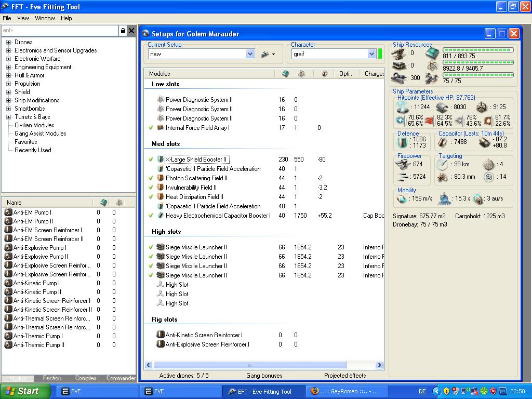This screenshot has height=399, width=532.
Task: Open the Current Setup dropdown
Action: 250,54
